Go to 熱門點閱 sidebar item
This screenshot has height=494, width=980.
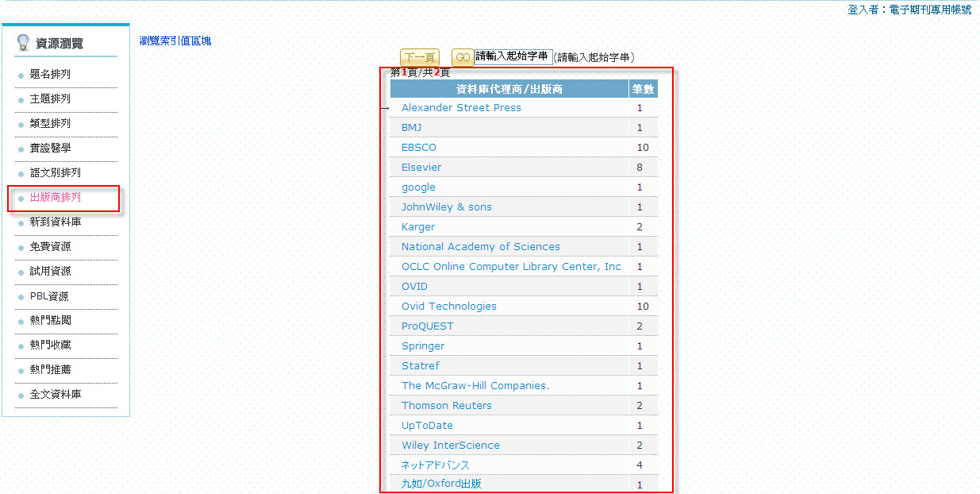(50, 320)
